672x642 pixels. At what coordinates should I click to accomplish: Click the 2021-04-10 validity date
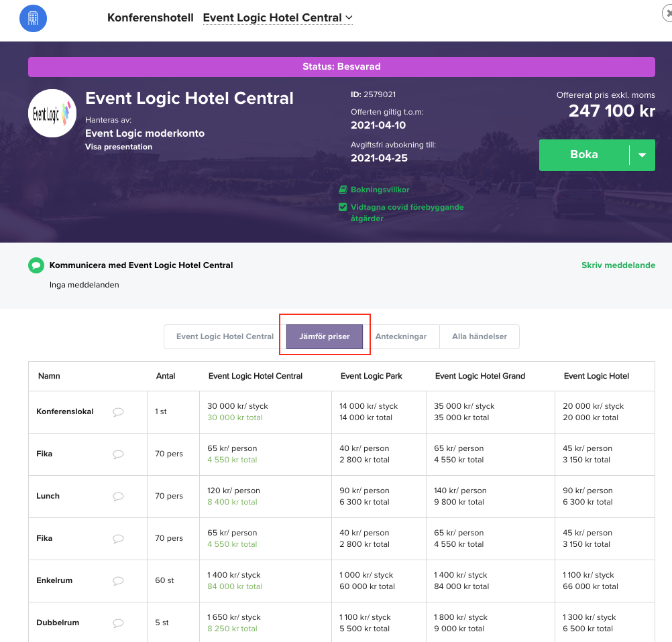(x=378, y=125)
